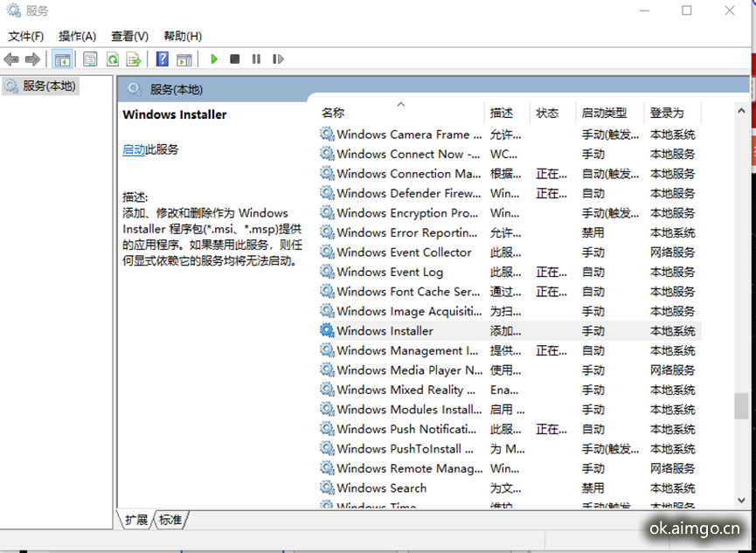This screenshot has width=756, height=553.
Task: Sort by the 状态 column header
Action: (553, 113)
